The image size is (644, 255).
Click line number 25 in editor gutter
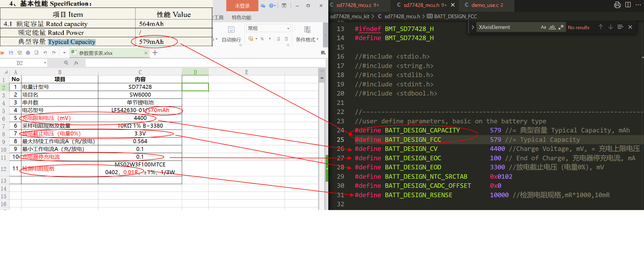340,140
